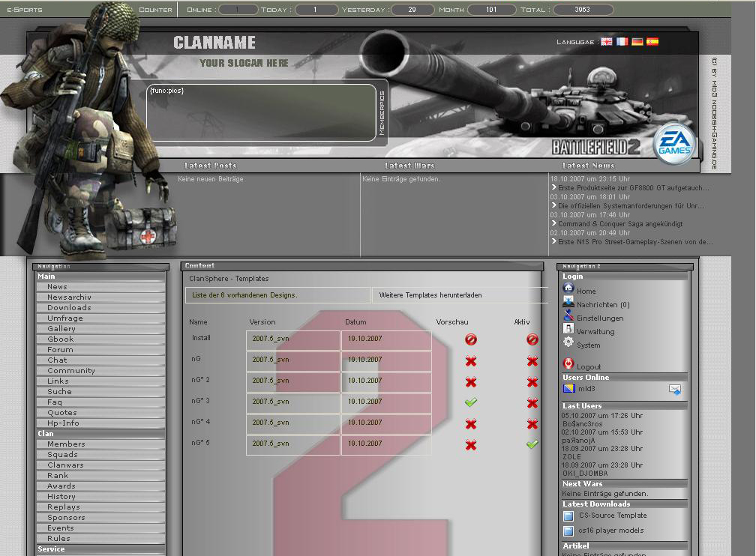The width and height of the screenshot is (756, 556).
Task: Choose the Spanish flag language option
Action: (652, 42)
